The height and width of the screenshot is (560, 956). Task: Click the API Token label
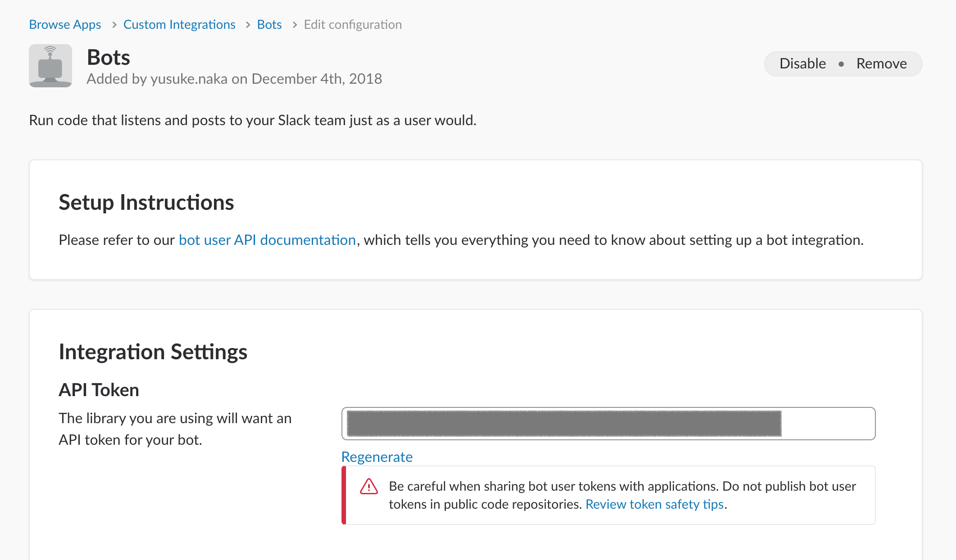coord(99,390)
